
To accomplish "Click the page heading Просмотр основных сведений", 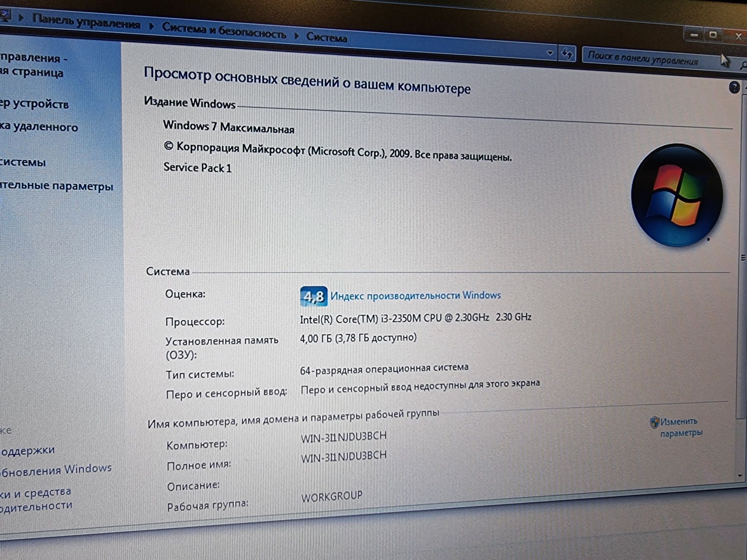I will [307, 80].
